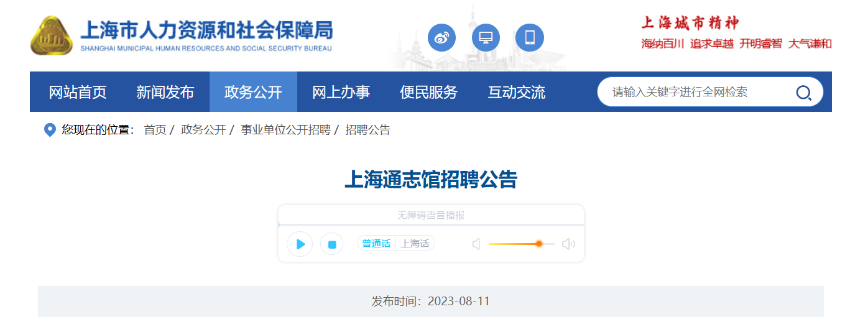Click the bureau logo emblem
868x332 pixels.
click(x=52, y=35)
